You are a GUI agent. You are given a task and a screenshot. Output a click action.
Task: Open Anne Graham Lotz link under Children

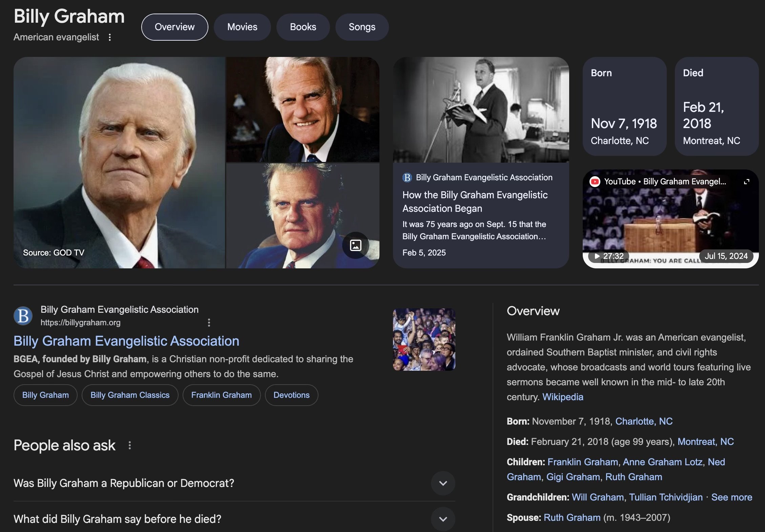tap(662, 462)
